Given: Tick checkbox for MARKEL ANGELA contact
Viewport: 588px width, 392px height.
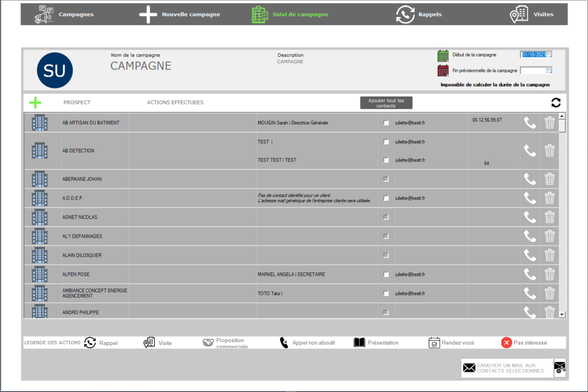Looking at the screenshot, I should click(x=386, y=274).
